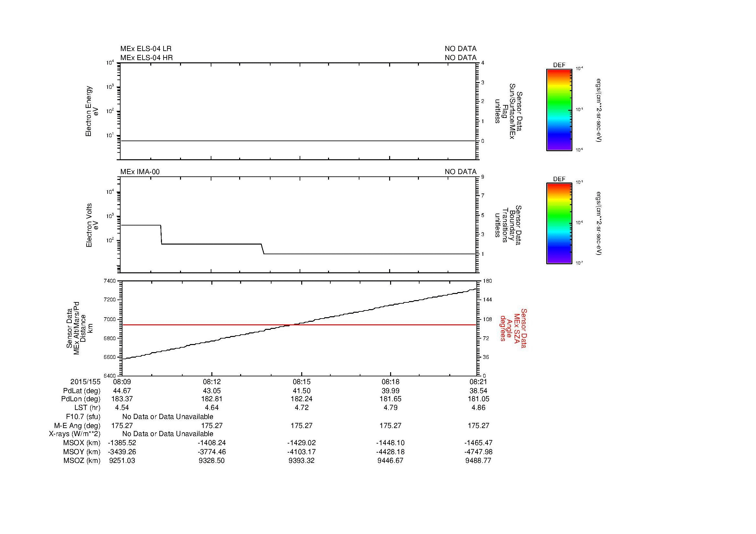Click the time tick label 08:12
The height and width of the screenshot is (534, 756).
(x=212, y=382)
